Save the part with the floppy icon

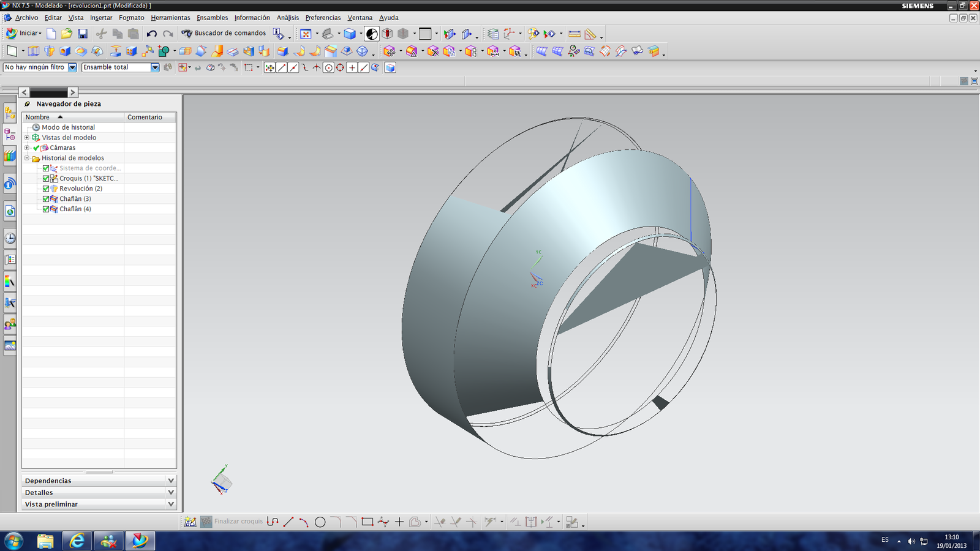[x=83, y=34]
